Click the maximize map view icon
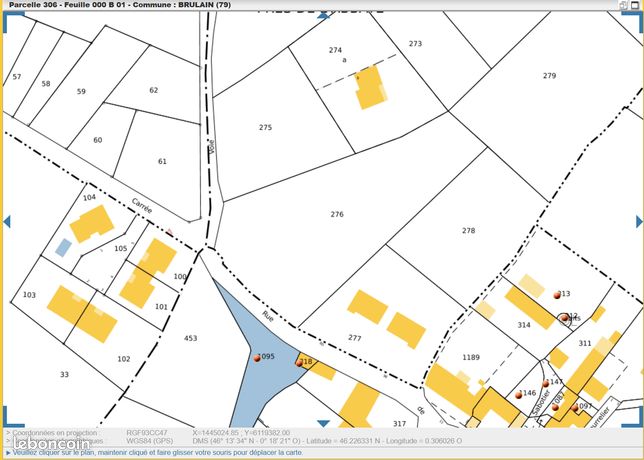Image resolution: width=644 pixels, height=460 pixels. tap(635, 5)
